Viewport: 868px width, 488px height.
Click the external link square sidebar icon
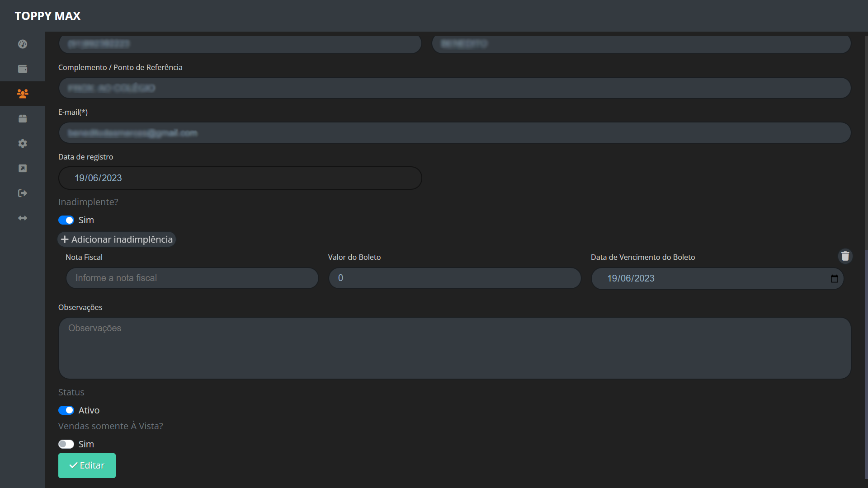point(23,168)
